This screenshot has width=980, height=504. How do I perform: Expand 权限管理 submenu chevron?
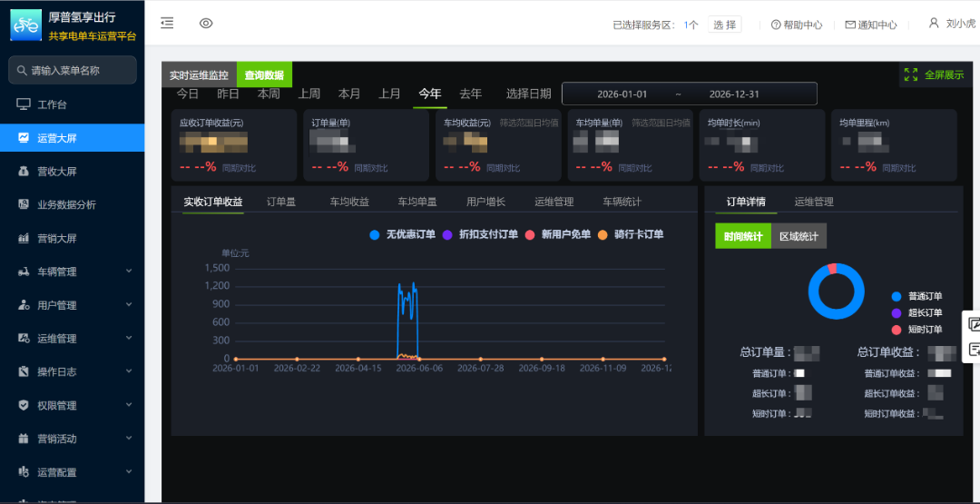129,405
